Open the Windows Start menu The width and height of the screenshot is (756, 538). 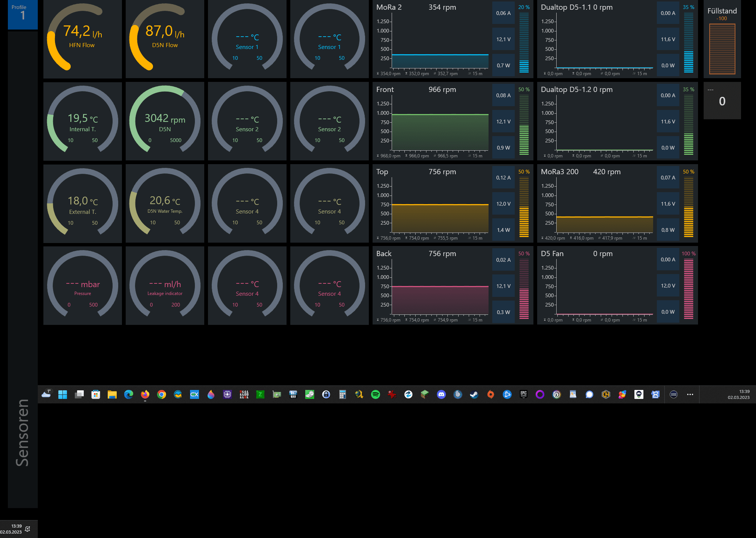pos(62,394)
